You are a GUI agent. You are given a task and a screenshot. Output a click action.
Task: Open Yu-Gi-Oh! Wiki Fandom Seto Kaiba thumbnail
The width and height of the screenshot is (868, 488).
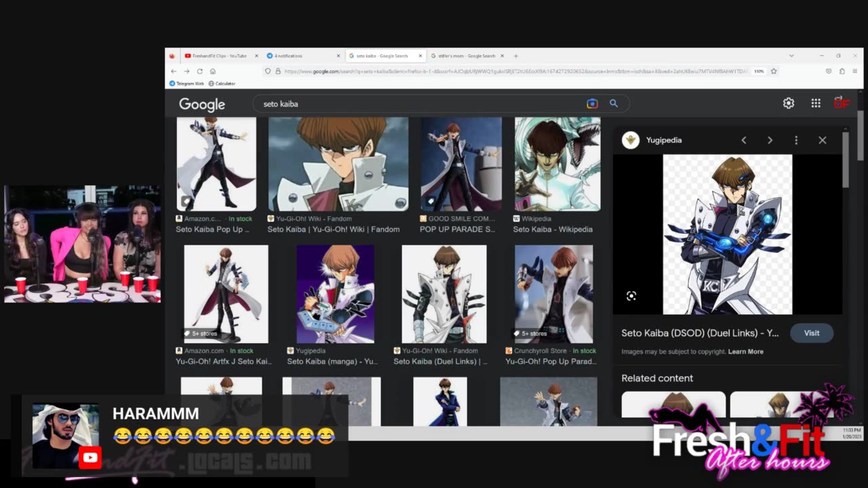338,164
